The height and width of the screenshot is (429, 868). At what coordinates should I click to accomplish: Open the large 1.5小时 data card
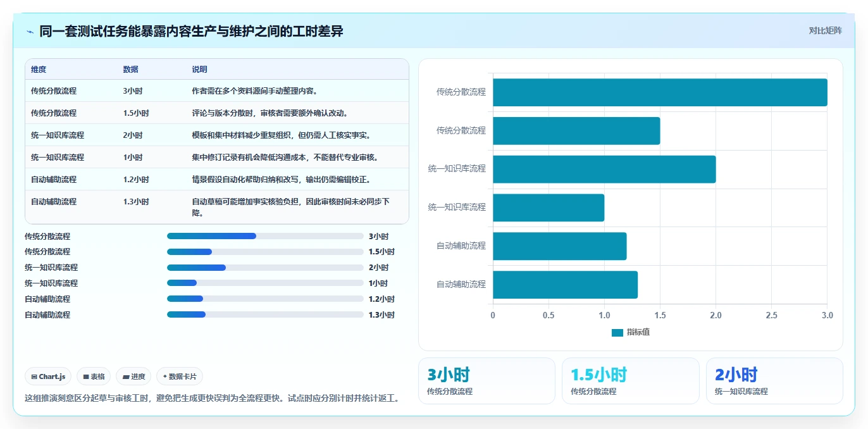(x=631, y=381)
